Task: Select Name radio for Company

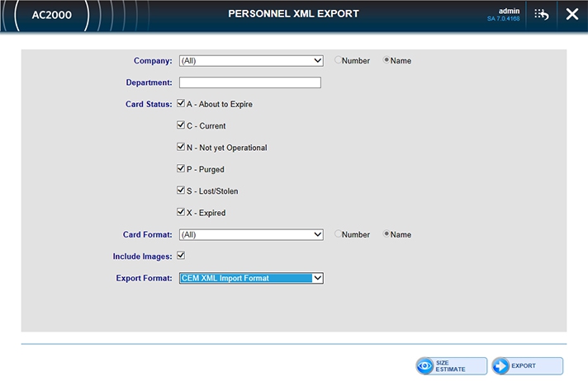Action: [386, 60]
